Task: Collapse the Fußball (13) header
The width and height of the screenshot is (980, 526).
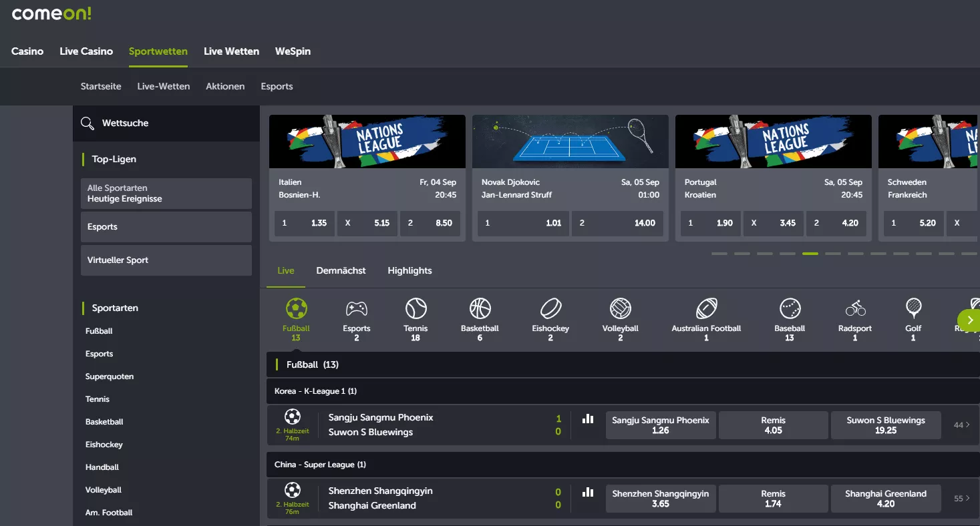Action: [623, 364]
